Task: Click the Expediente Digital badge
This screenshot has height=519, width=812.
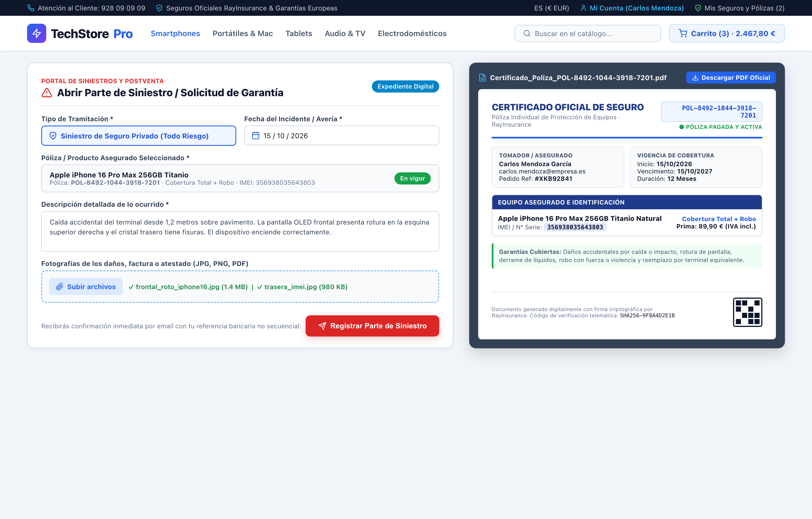Action: (x=405, y=86)
